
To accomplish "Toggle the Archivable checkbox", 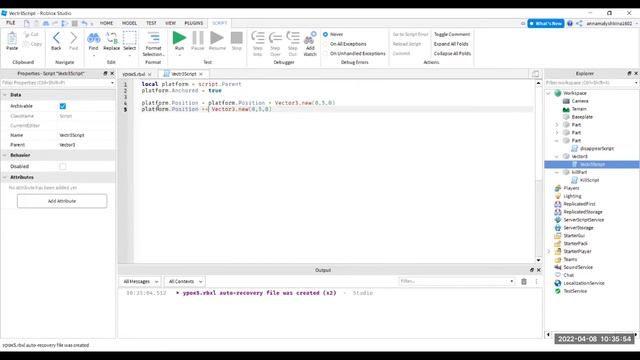I will click(62, 106).
